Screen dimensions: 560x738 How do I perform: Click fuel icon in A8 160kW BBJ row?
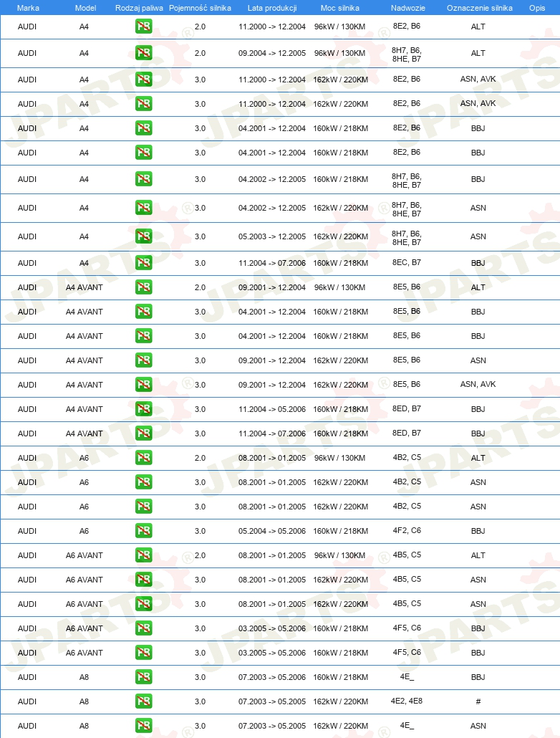pyautogui.click(x=143, y=677)
